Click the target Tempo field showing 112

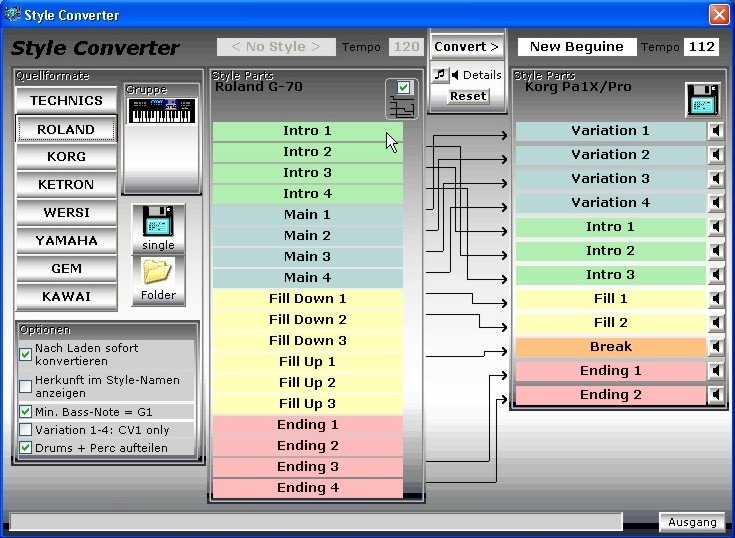tap(701, 46)
